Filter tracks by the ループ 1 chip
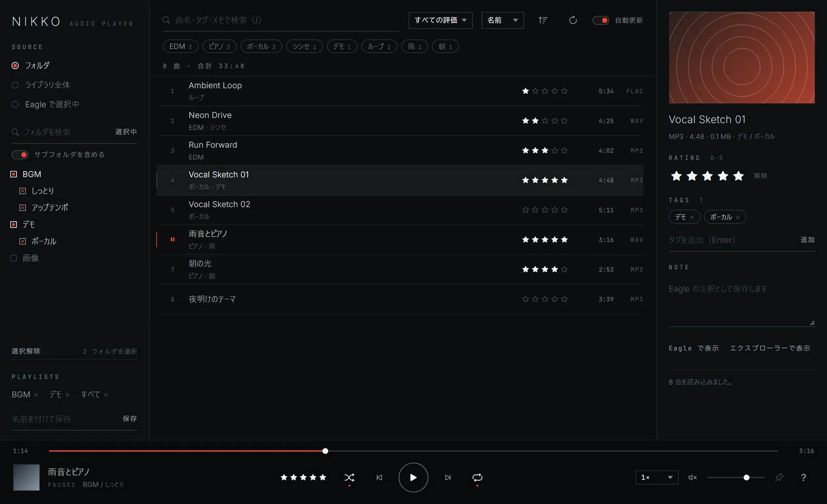The image size is (827, 504). tap(379, 47)
